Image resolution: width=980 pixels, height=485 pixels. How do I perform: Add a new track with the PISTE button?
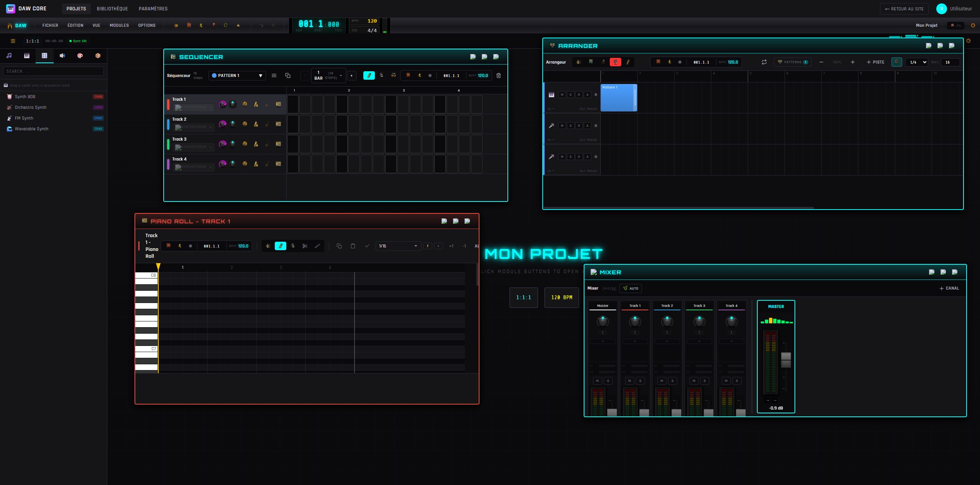pos(875,62)
